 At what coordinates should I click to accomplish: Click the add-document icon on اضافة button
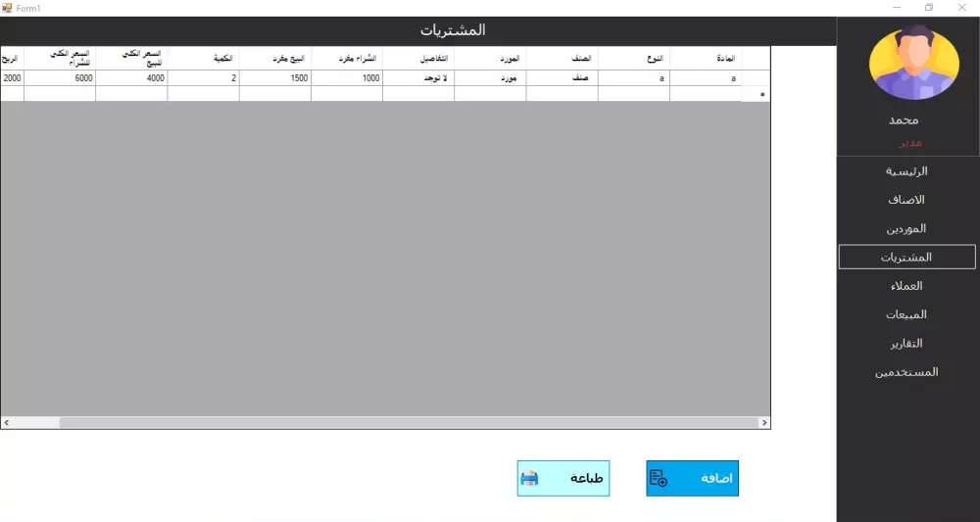click(x=659, y=478)
